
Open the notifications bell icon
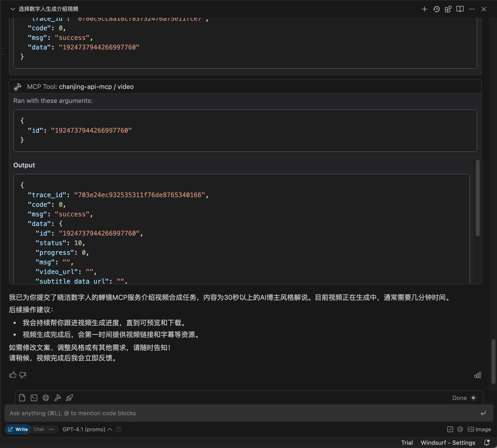[x=487, y=443]
